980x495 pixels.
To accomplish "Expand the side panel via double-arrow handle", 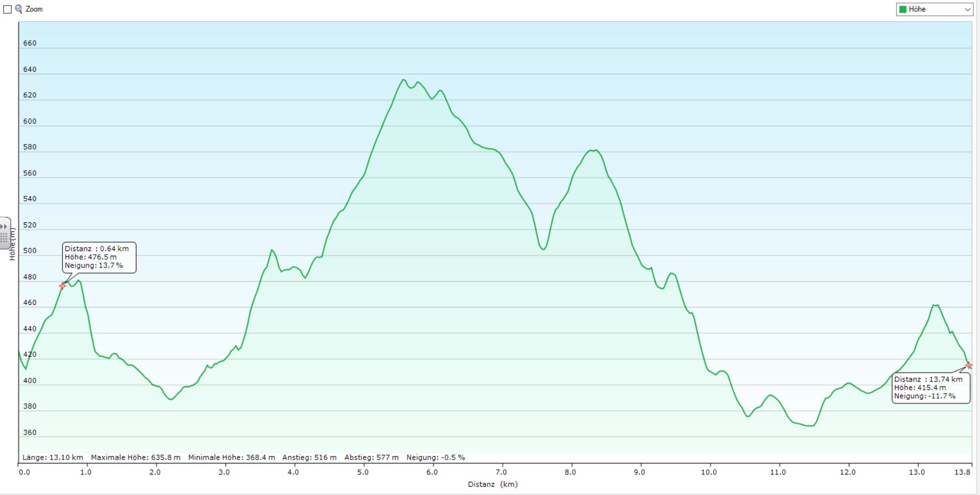I will coord(4,226).
